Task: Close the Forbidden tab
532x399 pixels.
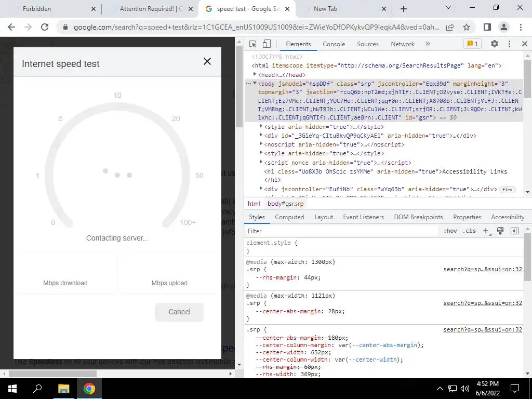Action: pyautogui.click(x=94, y=9)
